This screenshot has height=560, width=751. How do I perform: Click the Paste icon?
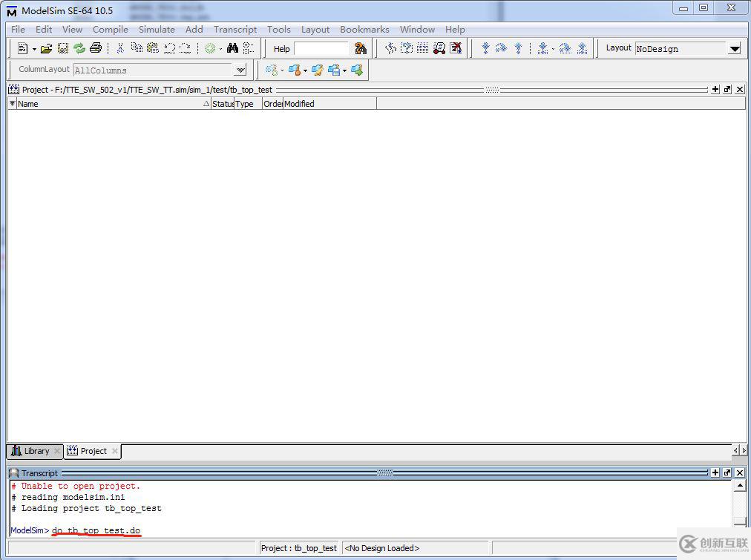(153, 48)
